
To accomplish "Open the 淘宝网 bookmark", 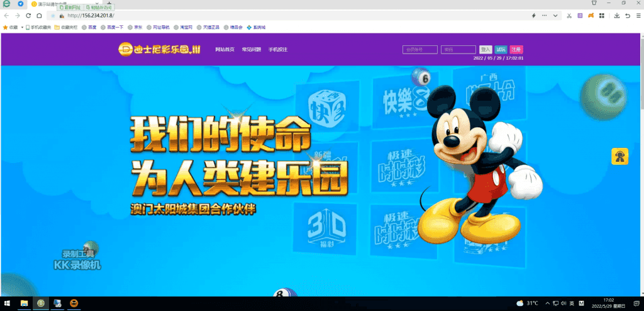I will 183,27.
